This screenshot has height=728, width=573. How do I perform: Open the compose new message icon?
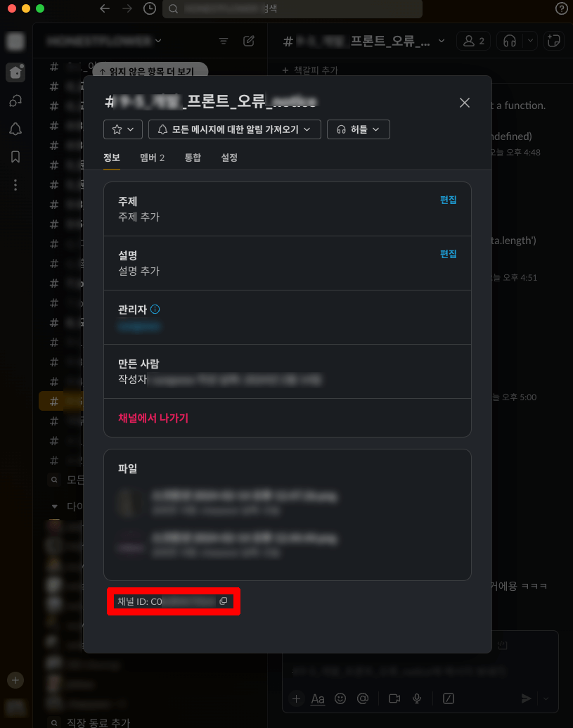(249, 41)
